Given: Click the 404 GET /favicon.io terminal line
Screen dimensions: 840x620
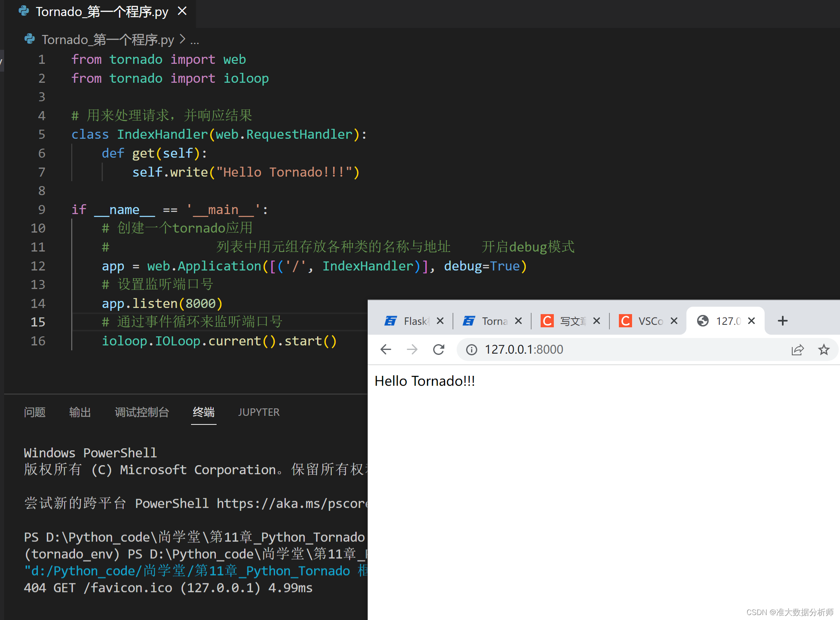Looking at the screenshot, I should [x=168, y=588].
